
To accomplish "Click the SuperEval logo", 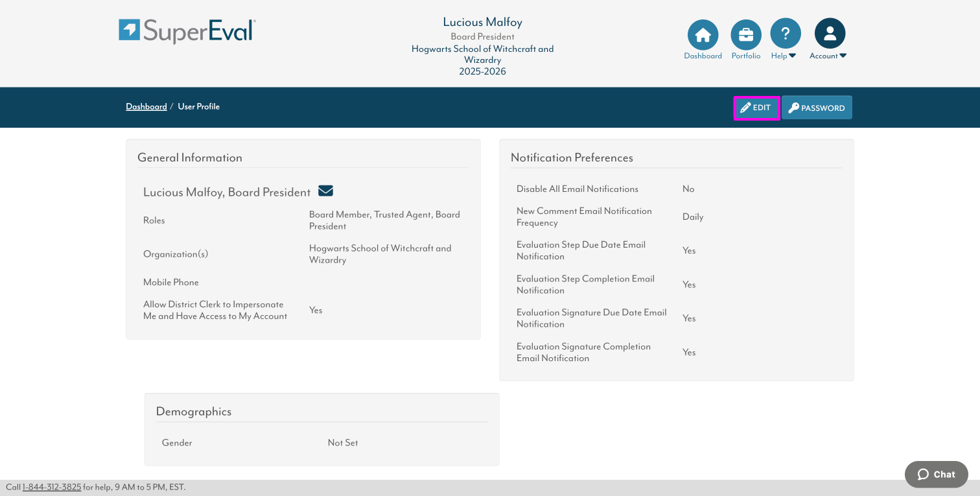I will [x=187, y=30].
